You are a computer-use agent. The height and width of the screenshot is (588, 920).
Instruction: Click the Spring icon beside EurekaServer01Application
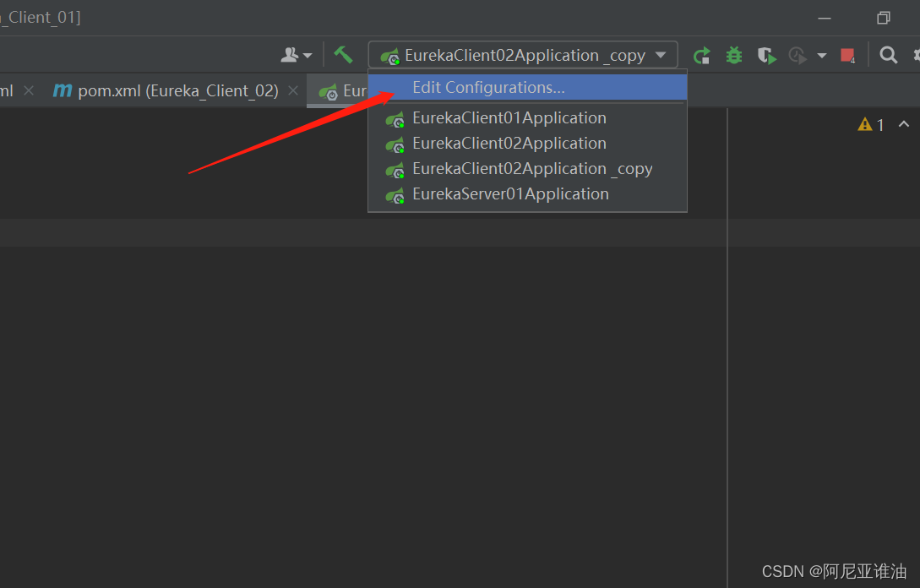point(395,195)
